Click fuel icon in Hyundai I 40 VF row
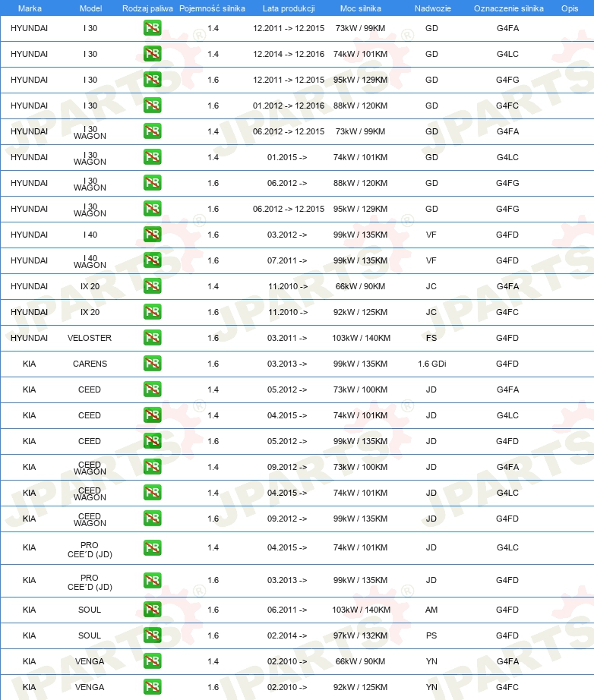This screenshot has height=700, width=594. pyautogui.click(x=152, y=235)
